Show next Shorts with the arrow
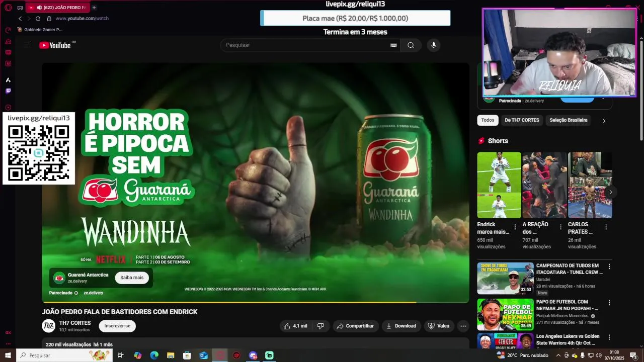The width and height of the screenshot is (644, 362). (x=610, y=192)
